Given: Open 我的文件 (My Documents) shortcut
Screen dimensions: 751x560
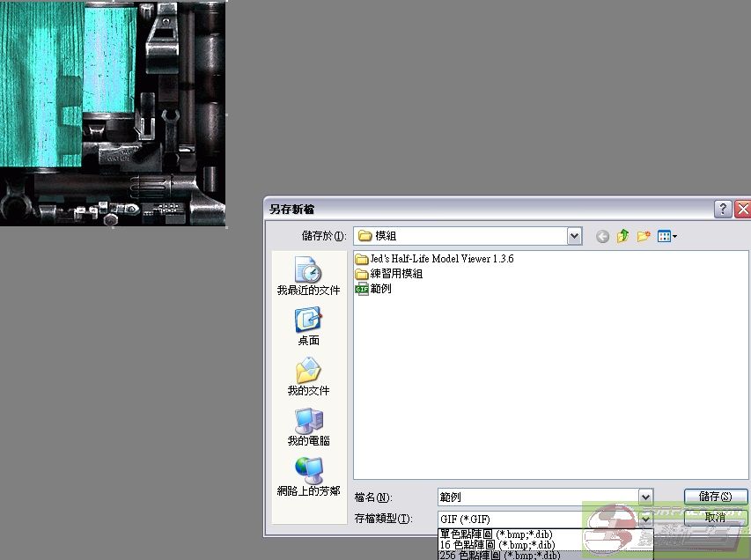Looking at the screenshot, I should coord(308,376).
